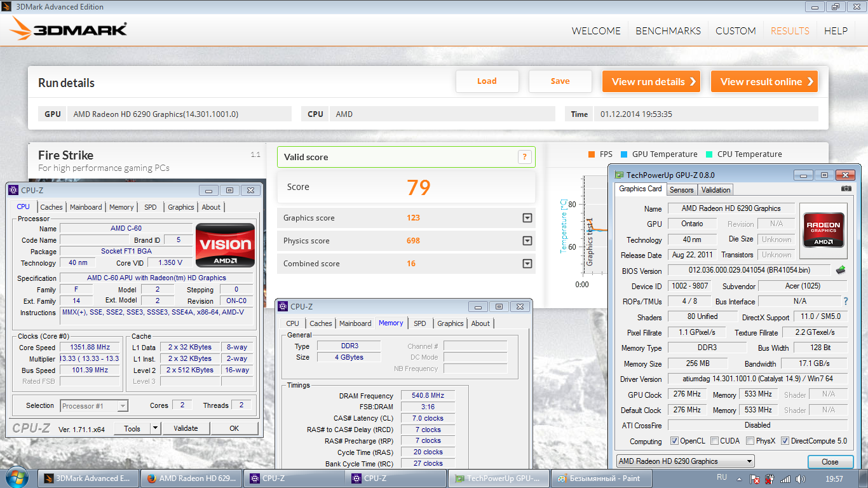Image resolution: width=868 pixels, height=488 pixels.
Task: Click the RU language indicator
Action: [x=721, y=477]
